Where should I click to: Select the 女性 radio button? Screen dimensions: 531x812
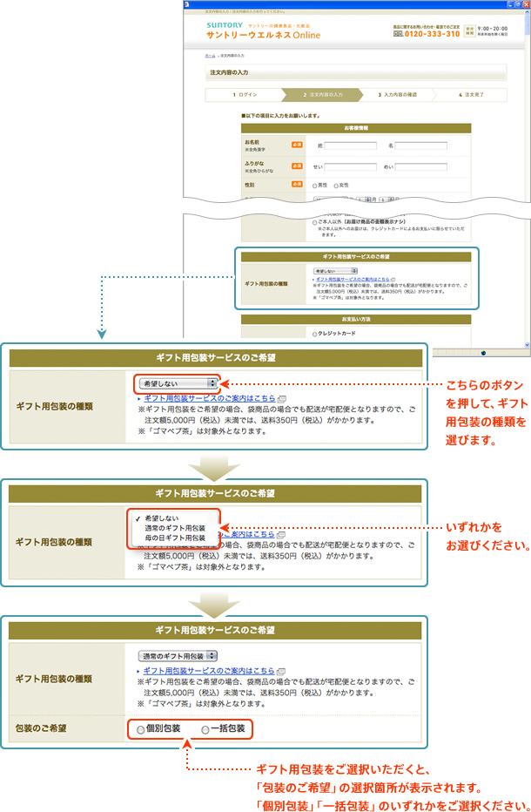coord(336,186)
